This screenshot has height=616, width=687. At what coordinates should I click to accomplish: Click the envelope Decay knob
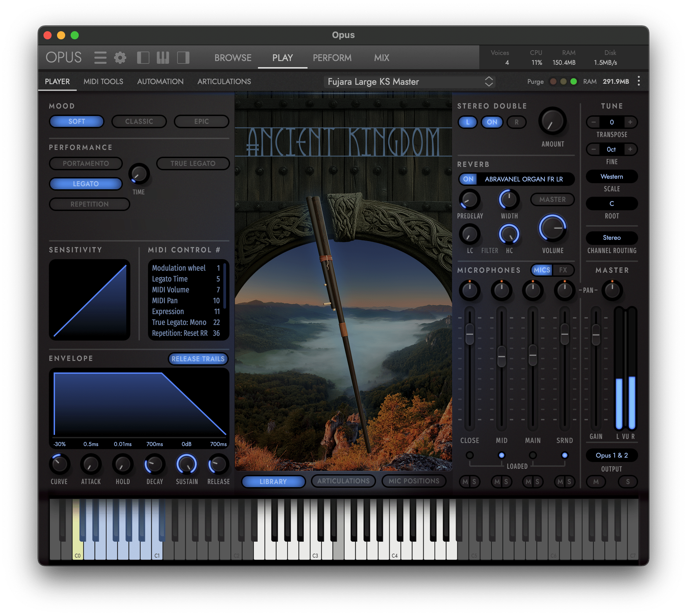coord(154,464)
